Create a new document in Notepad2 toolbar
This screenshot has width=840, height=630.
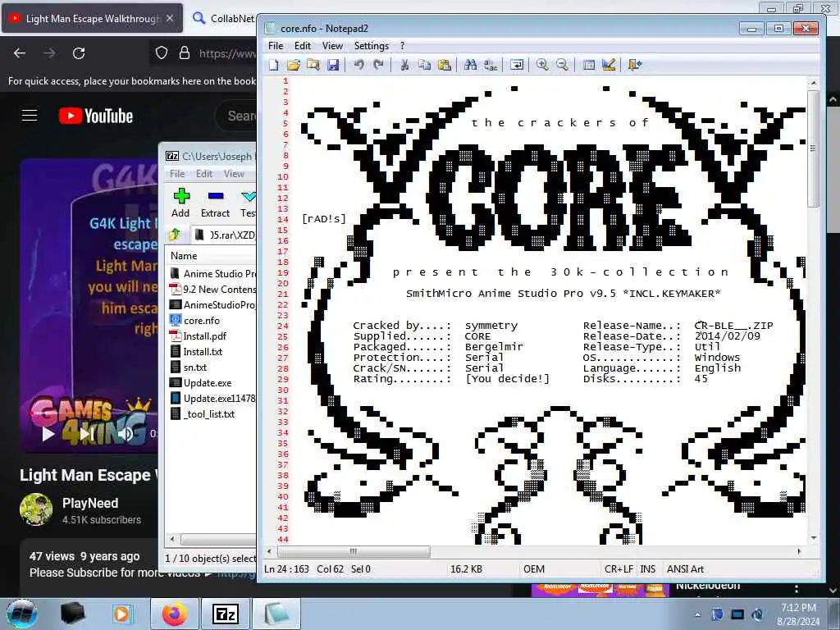click(x=274, y=65)
